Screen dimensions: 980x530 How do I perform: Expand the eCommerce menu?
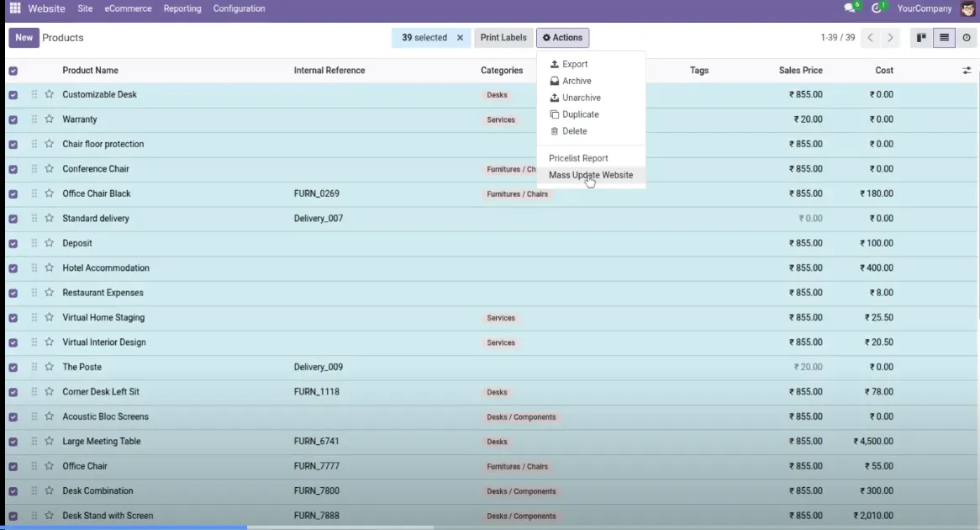pyautogui.click(x=128, y=8)
